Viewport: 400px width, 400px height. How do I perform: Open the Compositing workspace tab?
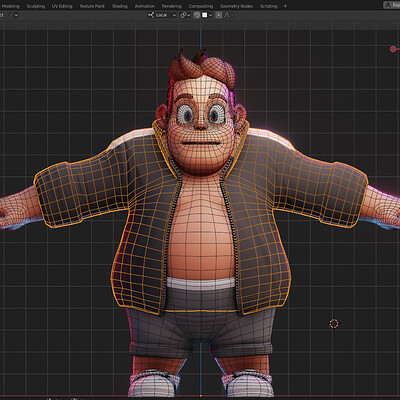point(201,6)
